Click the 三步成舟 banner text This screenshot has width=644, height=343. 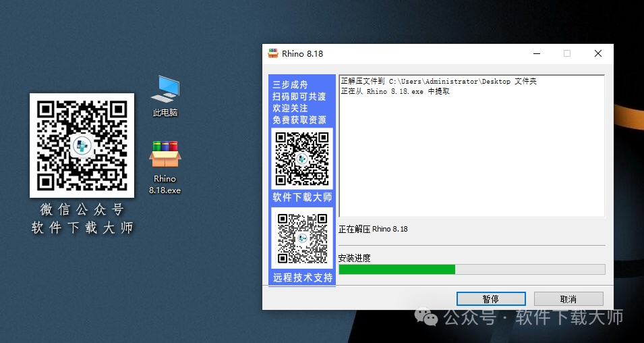[x=290, y=85]
